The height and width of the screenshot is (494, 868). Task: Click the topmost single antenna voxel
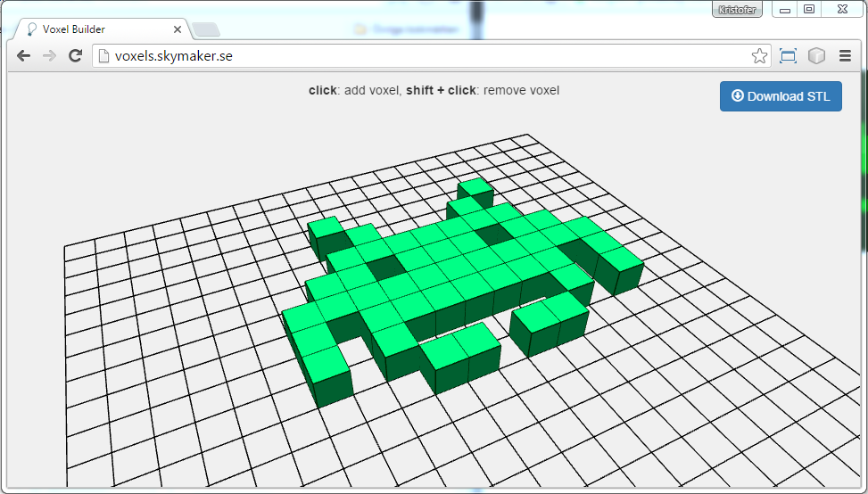476,191
